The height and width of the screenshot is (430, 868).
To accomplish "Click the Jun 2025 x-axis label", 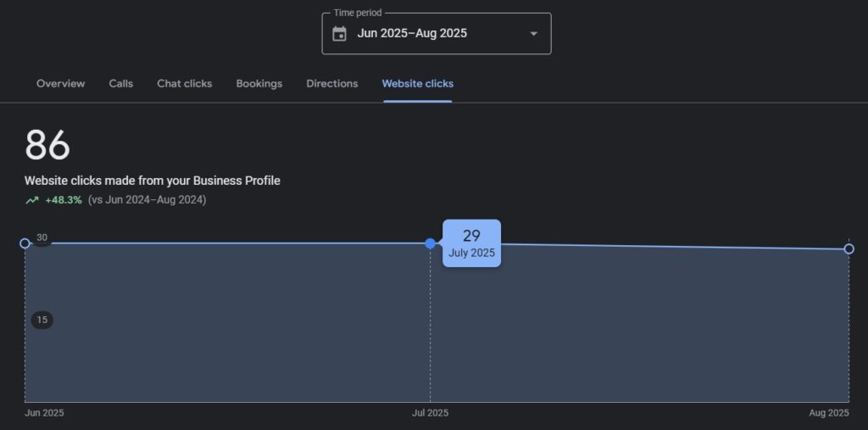I will tap(44, 413).
